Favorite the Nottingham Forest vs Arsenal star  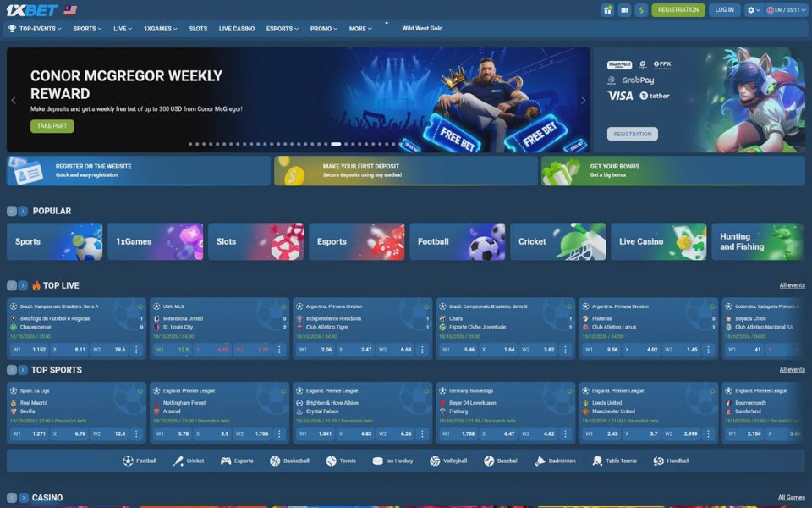pos(283,391)
